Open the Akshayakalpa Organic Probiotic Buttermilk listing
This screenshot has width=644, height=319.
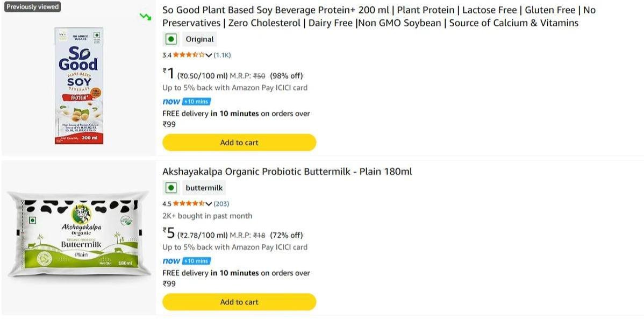click(x=287, y=171)
